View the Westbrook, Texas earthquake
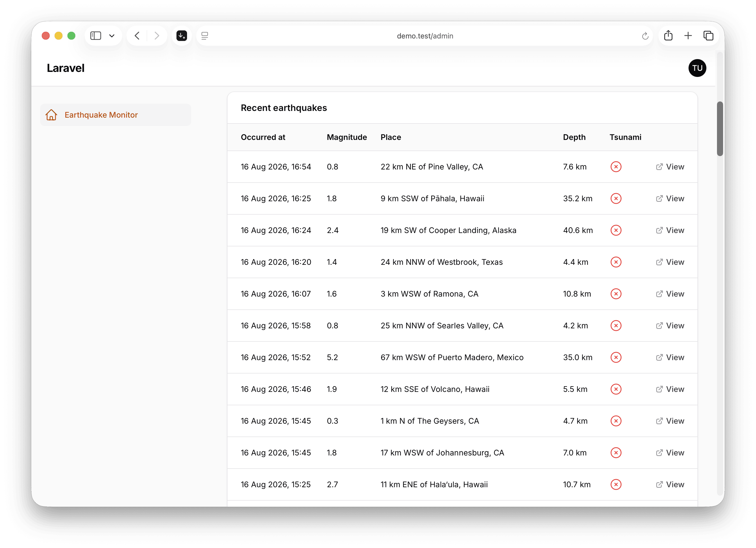The image size is (756, 548). tap(670, 262)
